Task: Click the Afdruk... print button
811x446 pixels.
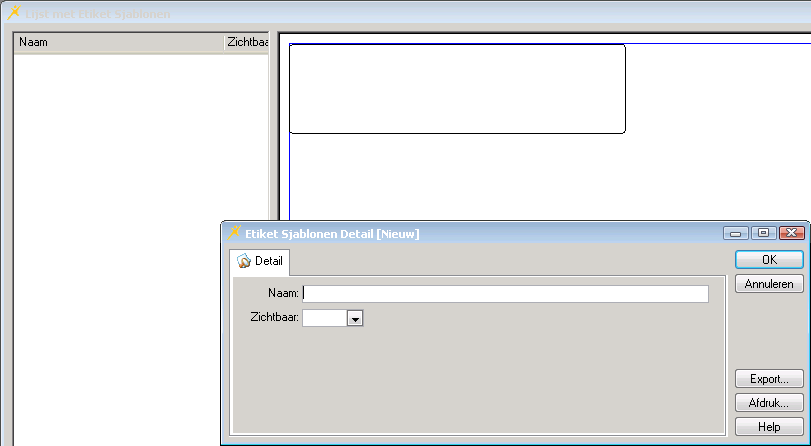Action: [x=768, y=403]
